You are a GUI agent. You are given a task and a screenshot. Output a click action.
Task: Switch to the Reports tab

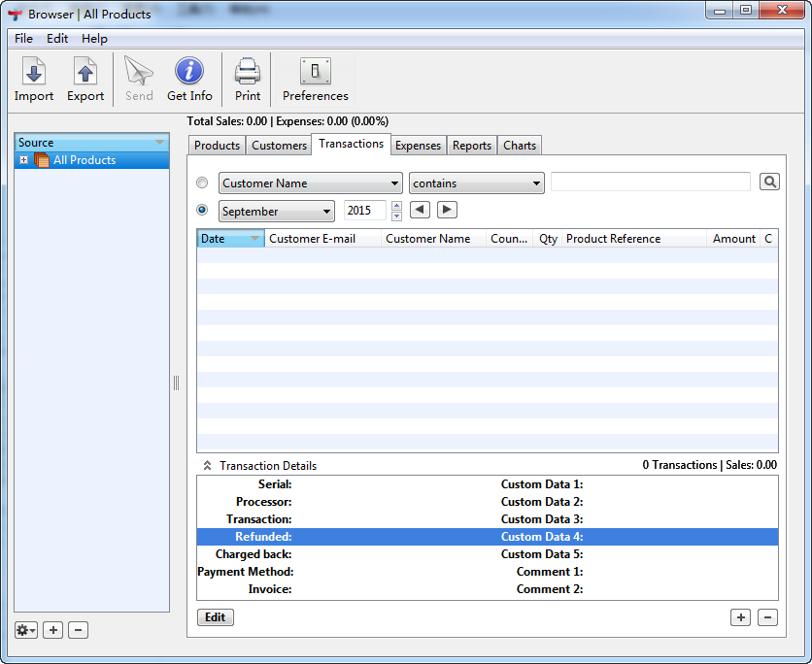click(472, 146)
